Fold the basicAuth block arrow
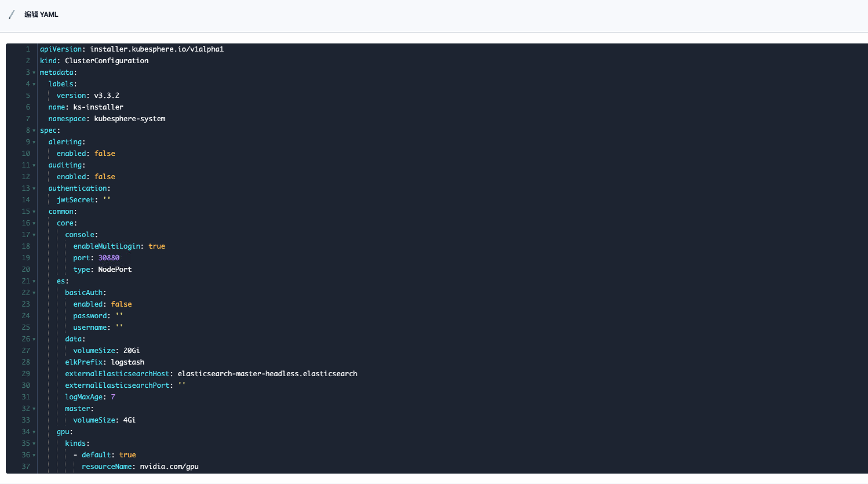 click(x=34, y=293)
